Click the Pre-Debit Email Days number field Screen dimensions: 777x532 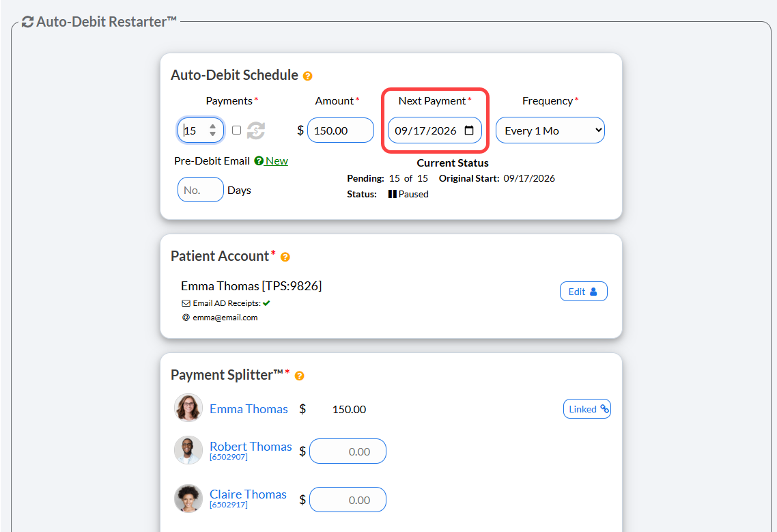(200, 190)
